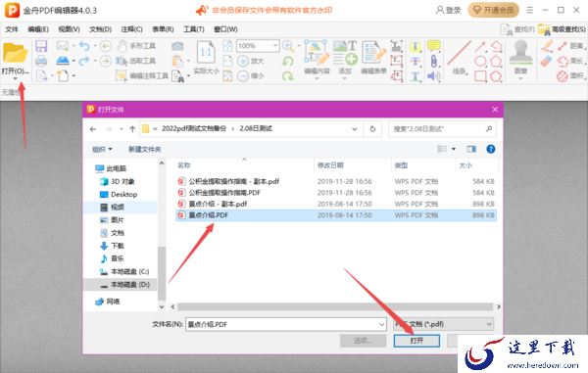Click the blue Scan icon
This screenshot has width=588, height=373.
(x=63, y=61)
